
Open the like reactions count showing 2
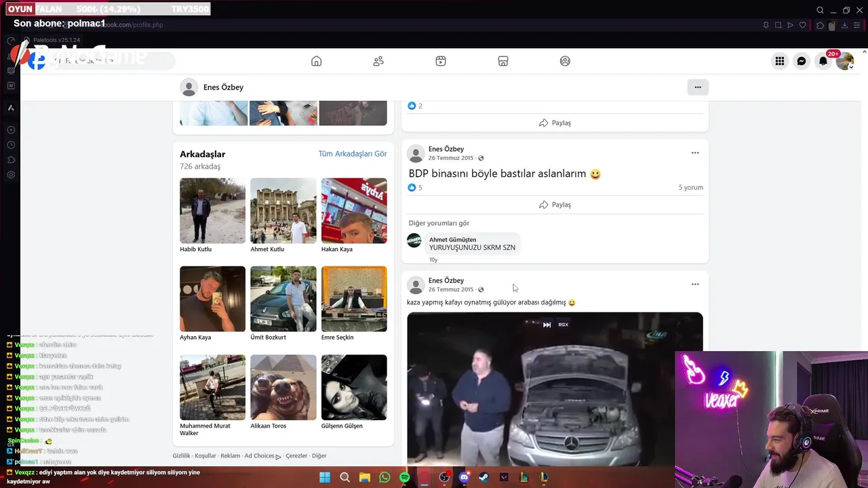(415, 106)
